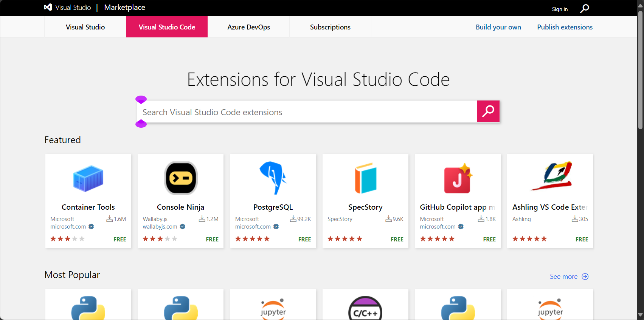This screenshot has width=644, height=320.
Task: Click download icon on Console Ninja card
Action: pyautogui.click(x=202, y=219)
